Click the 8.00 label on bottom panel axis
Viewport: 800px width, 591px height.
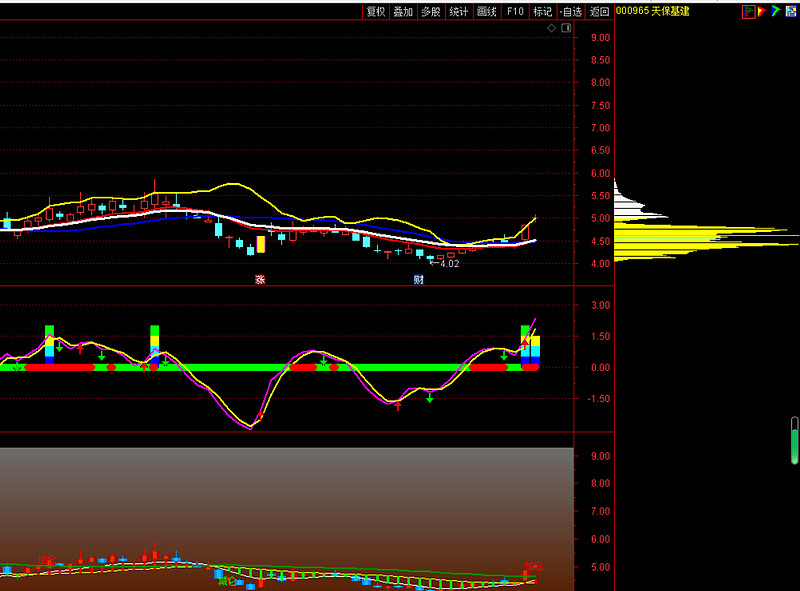601,483
